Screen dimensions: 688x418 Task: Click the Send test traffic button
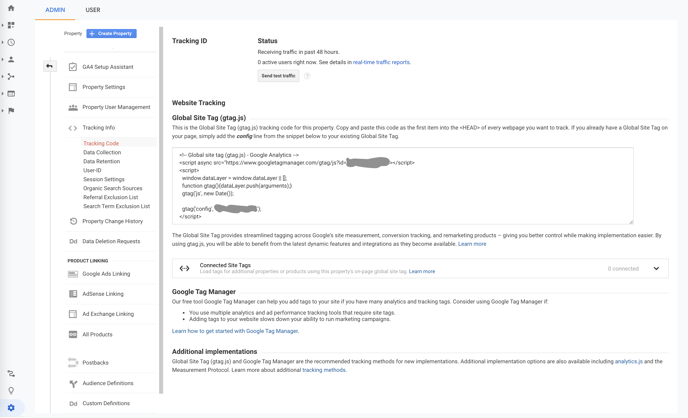click(x=278, y=76)
